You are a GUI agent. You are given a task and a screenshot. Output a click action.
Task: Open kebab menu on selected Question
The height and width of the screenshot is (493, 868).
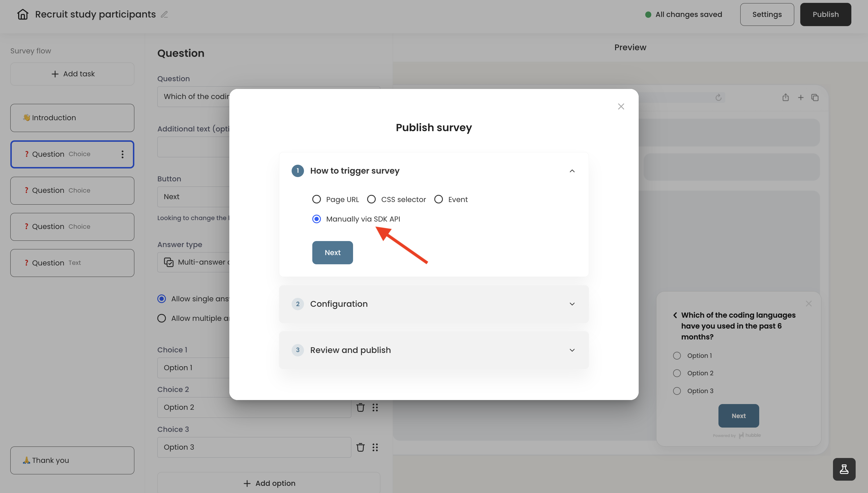tap(122, 154)
